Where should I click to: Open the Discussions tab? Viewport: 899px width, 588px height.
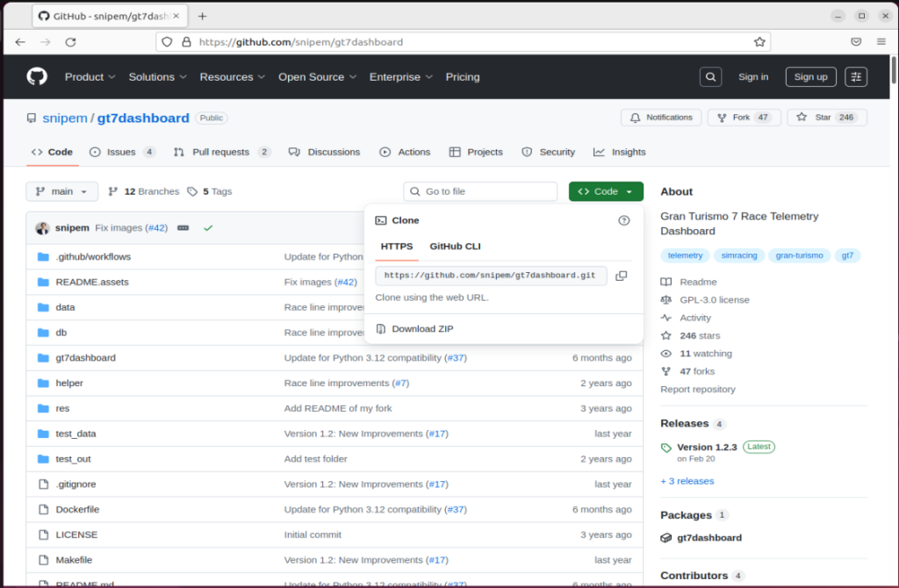[x=325, y=152]
